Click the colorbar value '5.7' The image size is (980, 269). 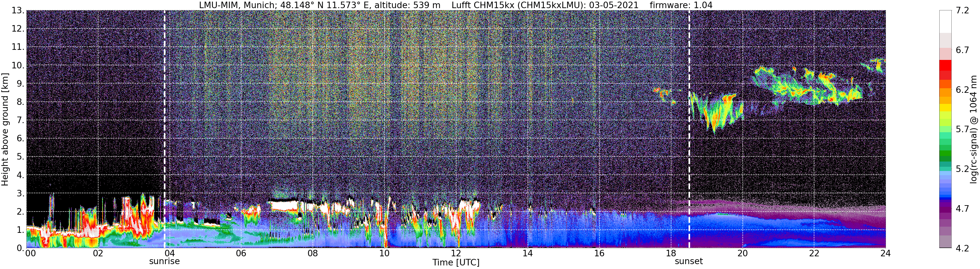coord(962,129)
